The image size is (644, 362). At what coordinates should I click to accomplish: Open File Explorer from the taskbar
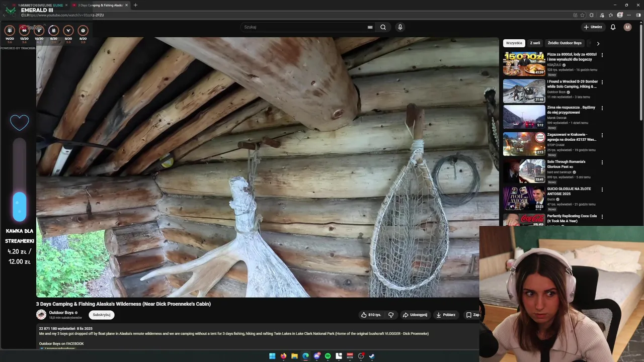click(294, 356)
